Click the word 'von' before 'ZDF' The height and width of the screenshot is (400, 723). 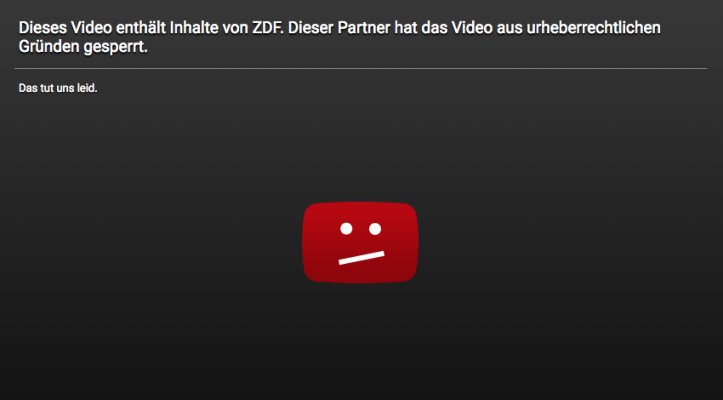[x=235, y=29]
